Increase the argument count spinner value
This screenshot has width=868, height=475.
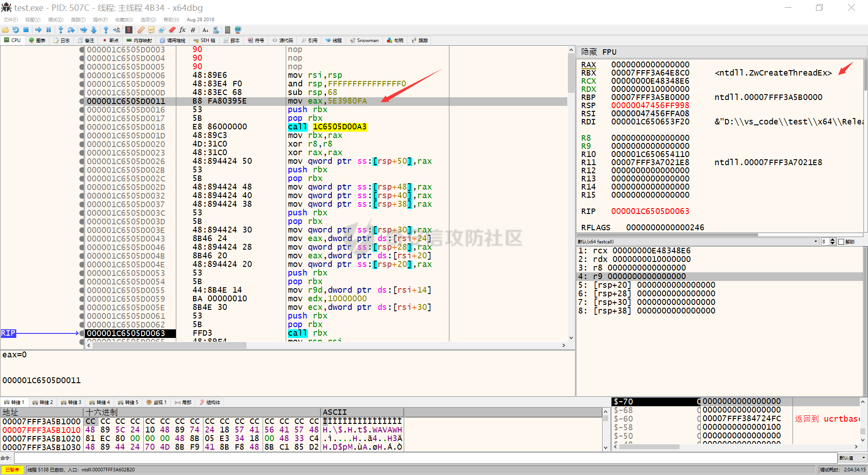click(x=833, y=240)
